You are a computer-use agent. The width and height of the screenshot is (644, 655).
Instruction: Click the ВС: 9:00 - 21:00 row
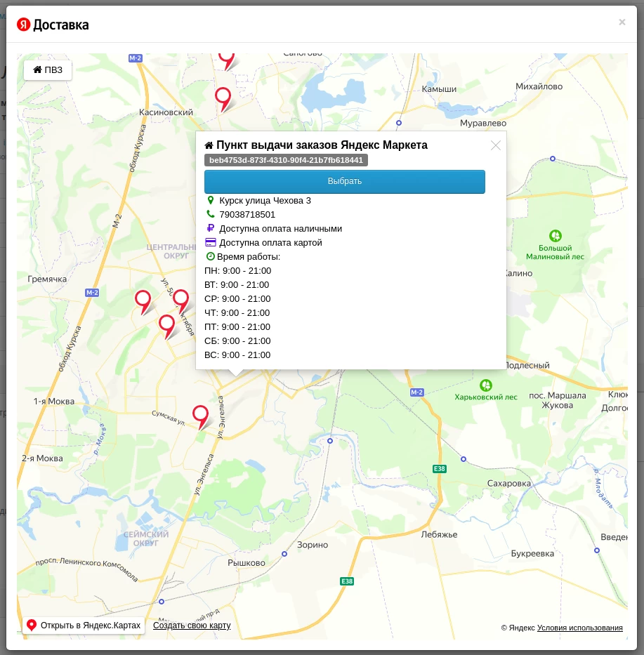237,355
